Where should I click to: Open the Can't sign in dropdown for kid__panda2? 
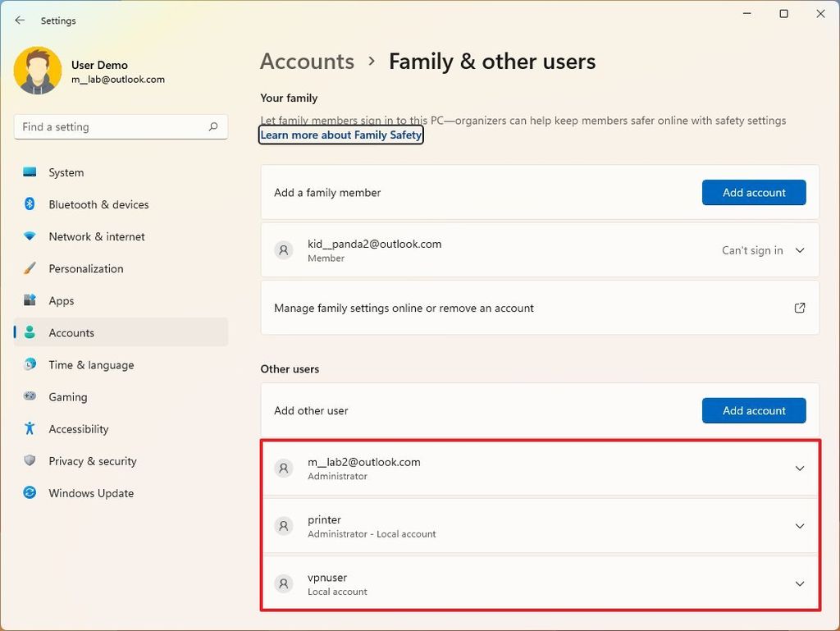(800, 250)
